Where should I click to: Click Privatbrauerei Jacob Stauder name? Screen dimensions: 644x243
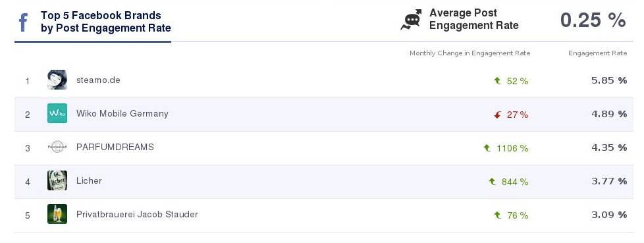click(x=137, y=214)
